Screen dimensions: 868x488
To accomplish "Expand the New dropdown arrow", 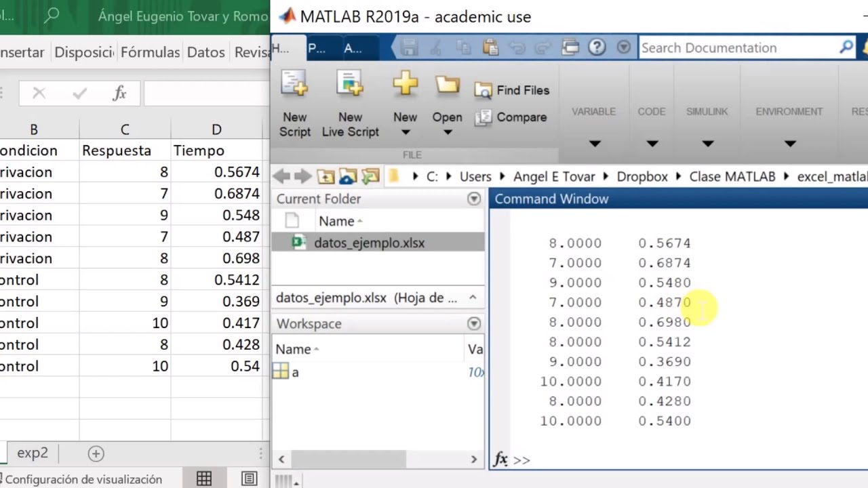I will [405, 132].
